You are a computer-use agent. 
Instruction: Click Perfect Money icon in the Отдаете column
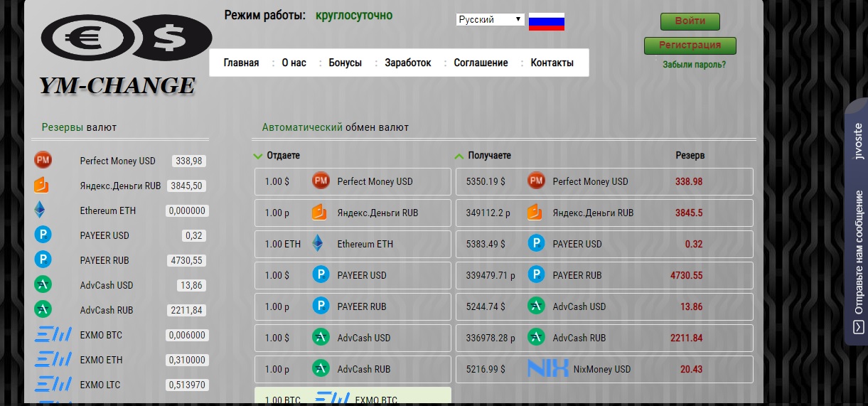point(321,181)
